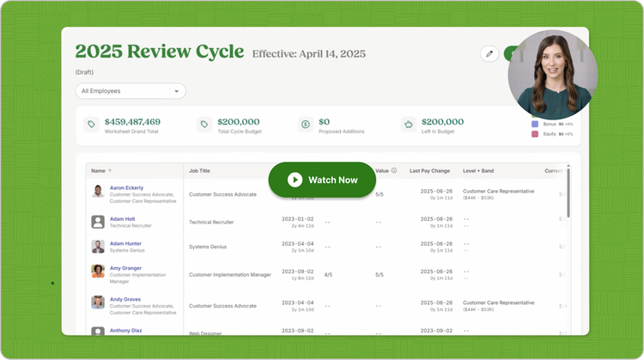The height and width of the screenshot is (360, 644).
Task: Click Amy Granger's 4/5 rating cell
Action: tap(328, 275)
